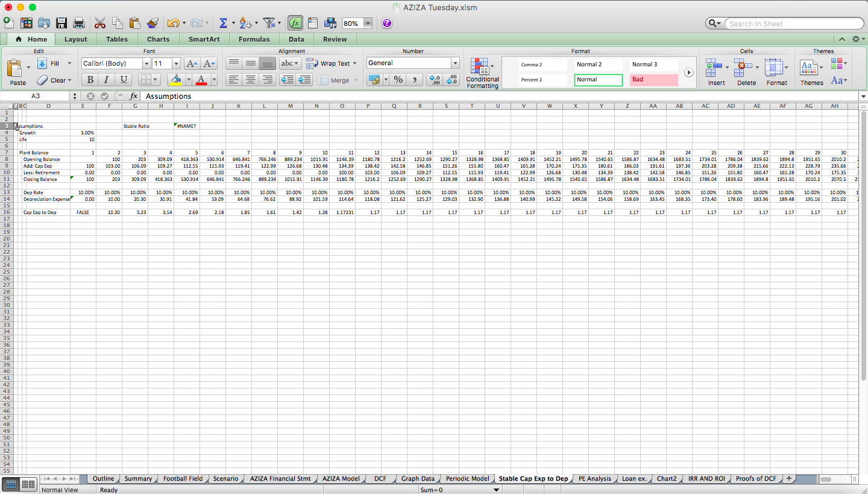The height and width of the screenshot is (494, 868).
Task: Open the Formula Builder with the fx icon
Action: (295, 22)
